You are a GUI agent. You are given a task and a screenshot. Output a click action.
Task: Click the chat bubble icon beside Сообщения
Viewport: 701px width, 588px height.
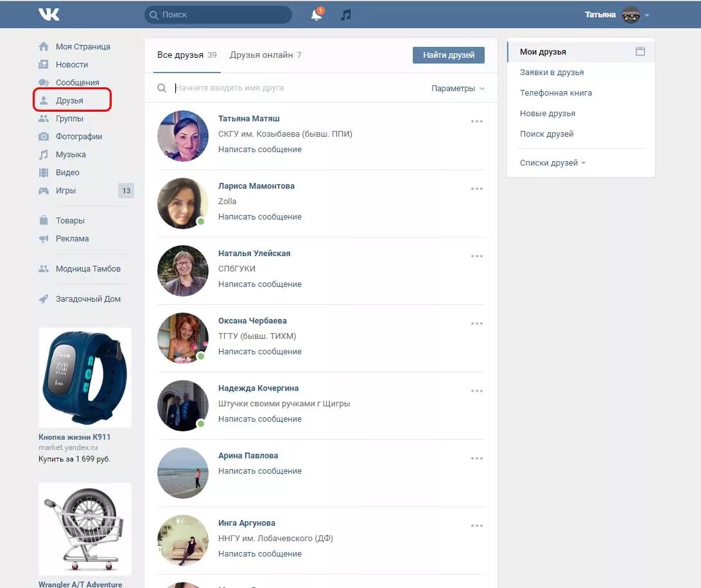[44, 82]
